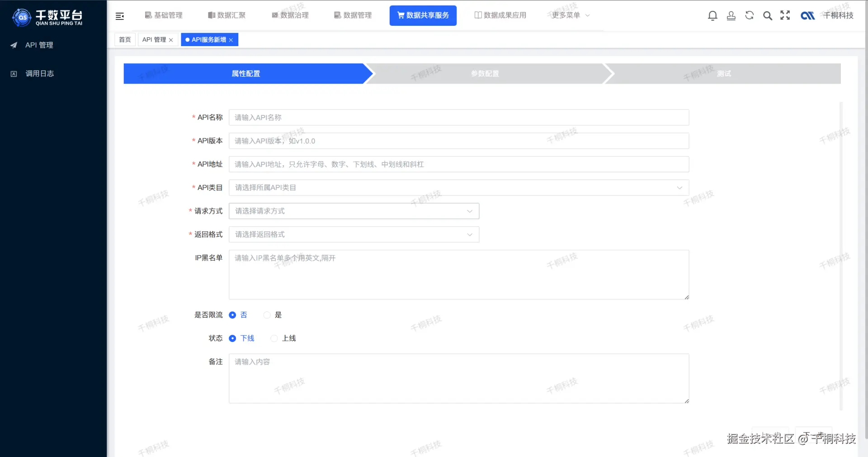Click the 千数平台 logo
The height and width of the screenshot is (457, 868).
click(x=47, y=17)
